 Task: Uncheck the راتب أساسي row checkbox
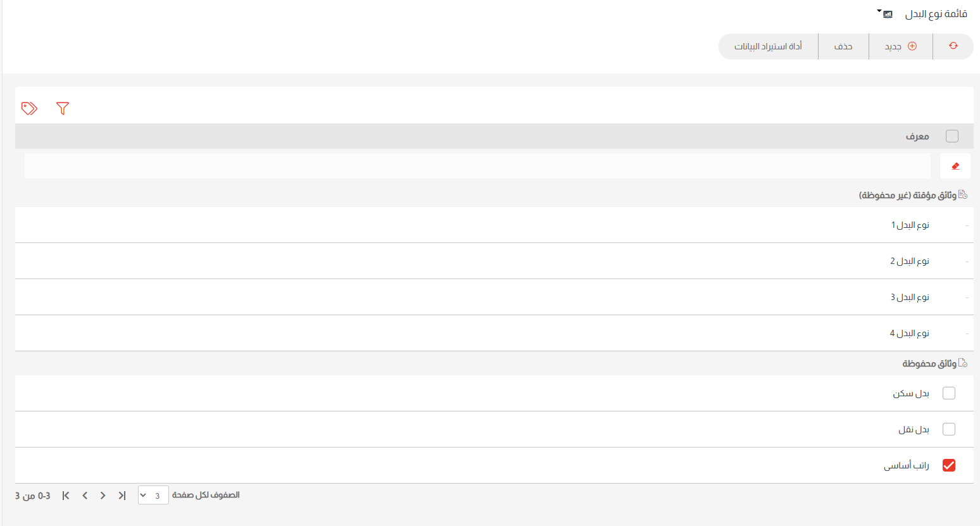(x=948, y=465)
